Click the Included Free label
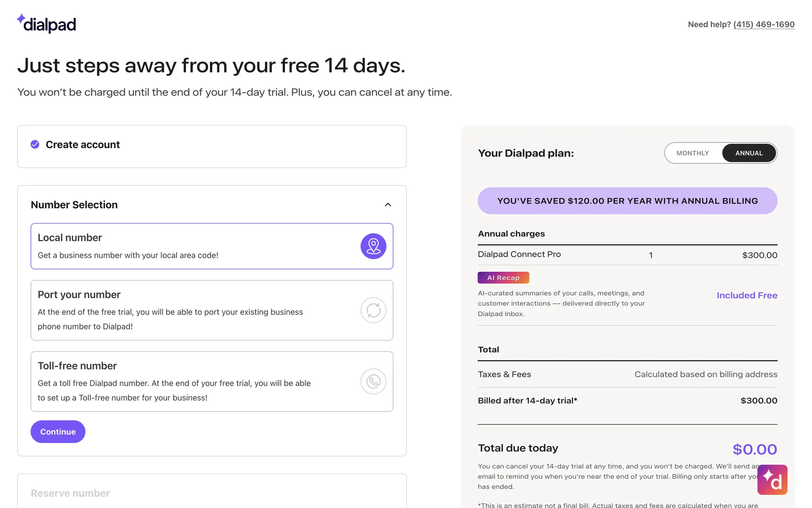The height and width of the screenshot is (508, 812). (746, 295)
